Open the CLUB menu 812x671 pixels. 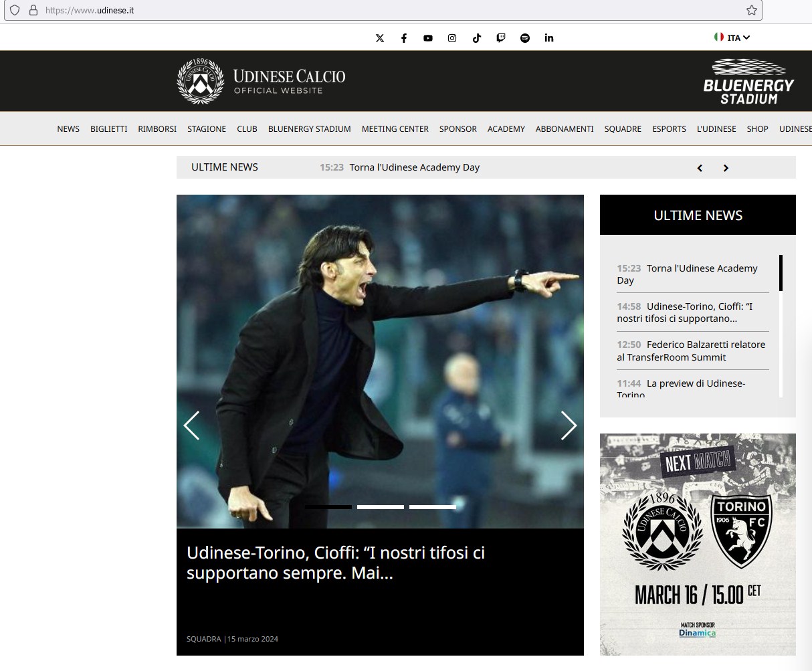pyautogui.click(x=247, y=129)
